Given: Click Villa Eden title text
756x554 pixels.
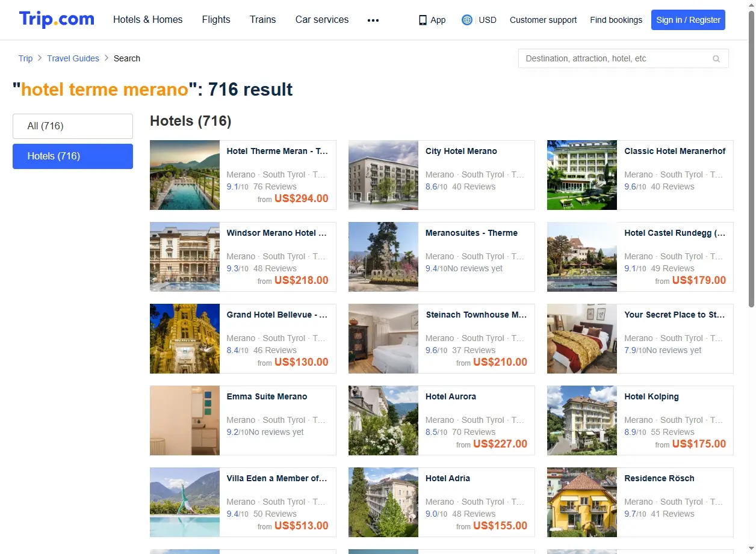Looking at the screenshot, I should point(277,479).
